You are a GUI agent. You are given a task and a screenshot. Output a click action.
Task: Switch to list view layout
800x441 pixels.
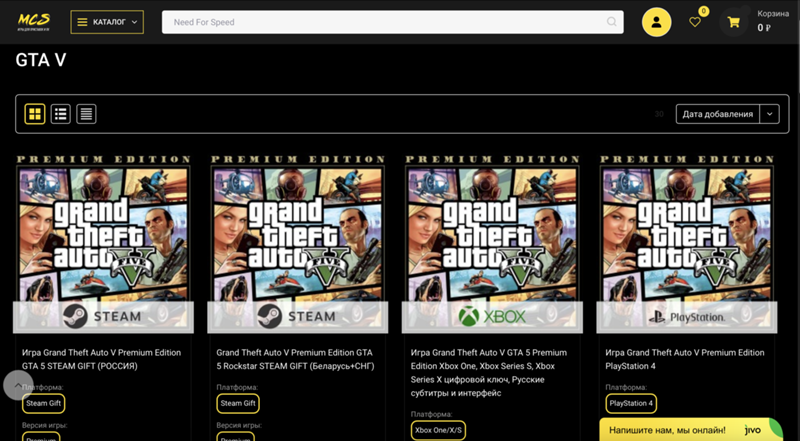click(61, 114)
